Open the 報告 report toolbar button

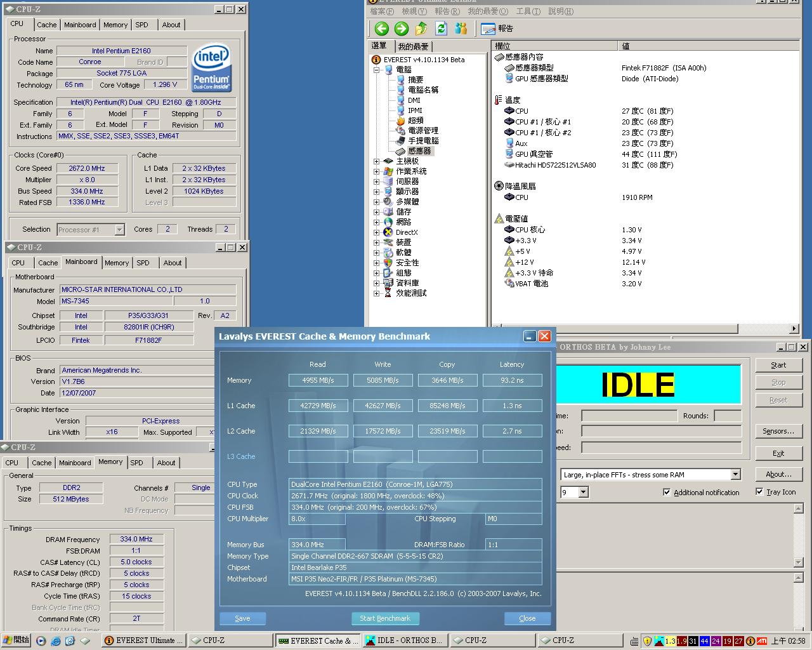[497, 28]
